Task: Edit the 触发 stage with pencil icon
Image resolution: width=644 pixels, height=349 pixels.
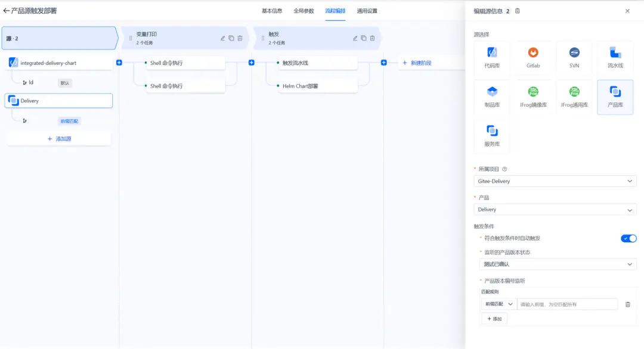Action: (355, 38)
